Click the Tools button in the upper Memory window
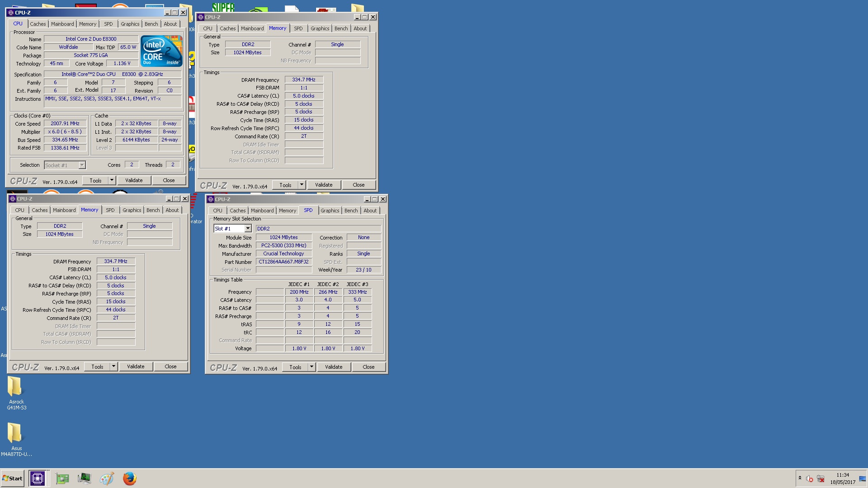The image size is (868, 488). 285,185
